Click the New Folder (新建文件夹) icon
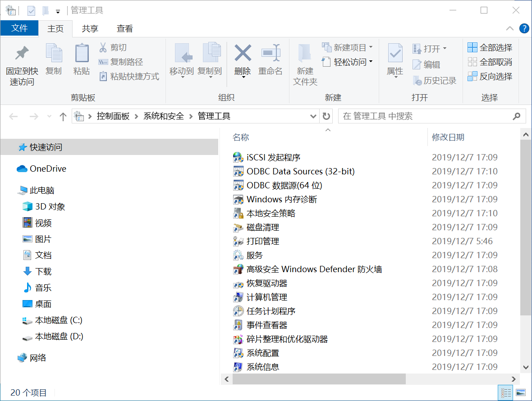The image size is (532, 401). 305,54
